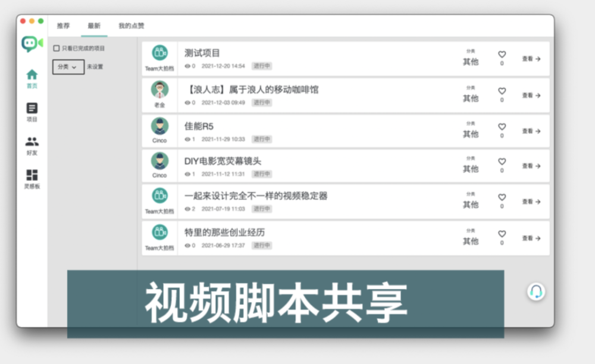
Task: Switch to the 最新 tab
Action: [94, 26]
